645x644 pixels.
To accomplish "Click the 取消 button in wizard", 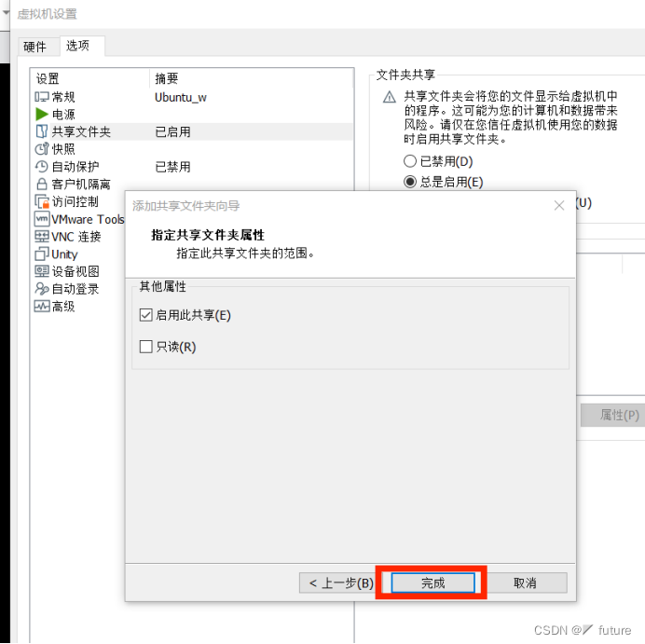I will tap(525, 582).
